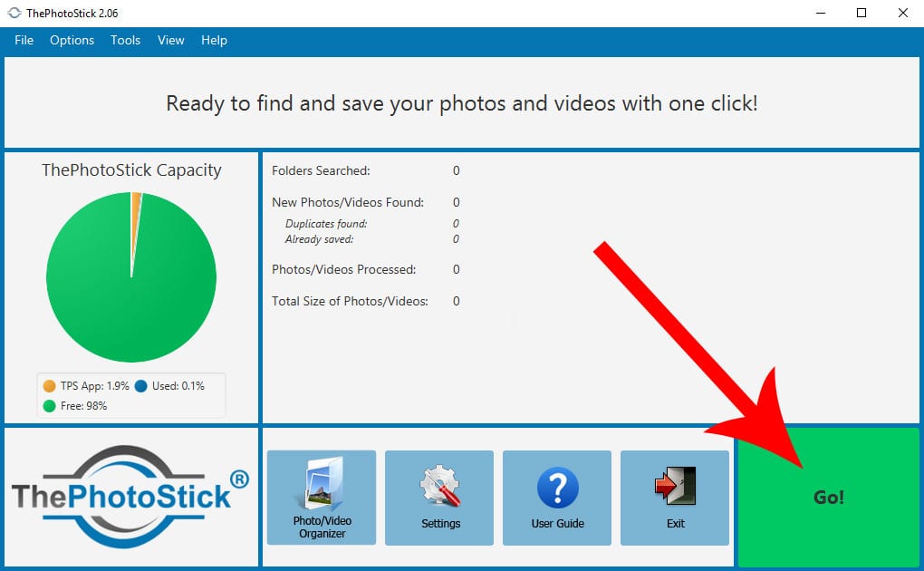924x571 pixels.
Task: Click the capacity pie chart
Action: click(131, 276)
